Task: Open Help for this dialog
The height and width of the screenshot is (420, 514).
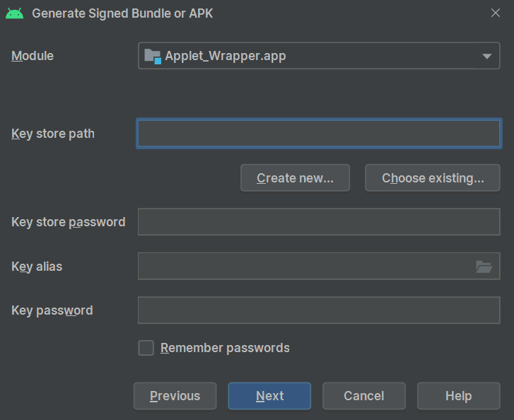Action: click(458, 396)
